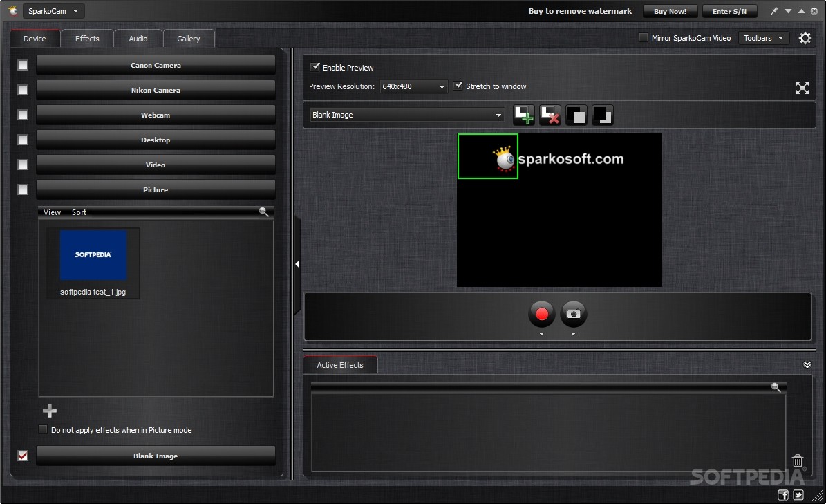Screen dimensions: 826x504
Task: Click the send layer backward icon
Action: click(x=603, y=115)
